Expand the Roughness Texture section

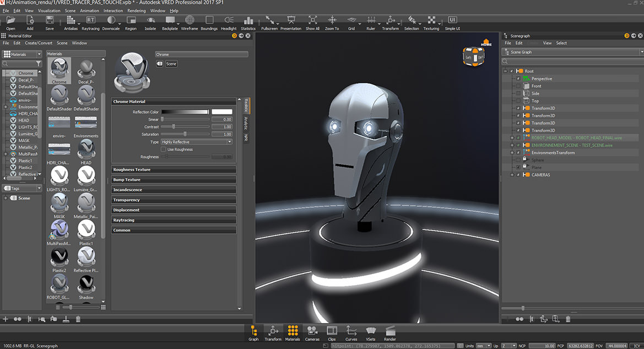pos(174,169)
